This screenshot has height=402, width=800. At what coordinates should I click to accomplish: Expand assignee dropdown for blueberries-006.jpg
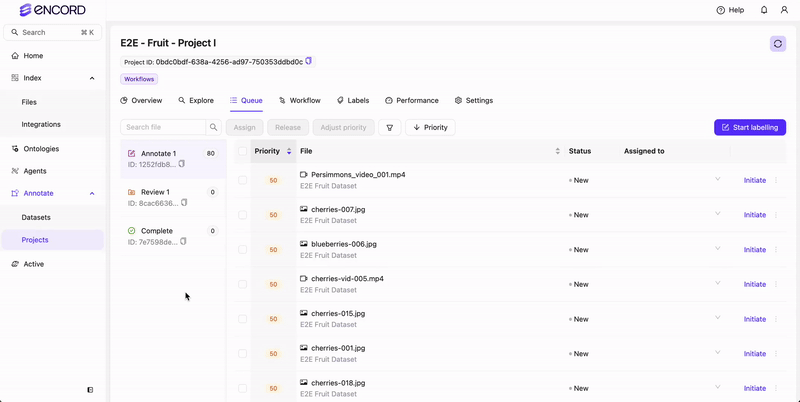click(717, 248)
